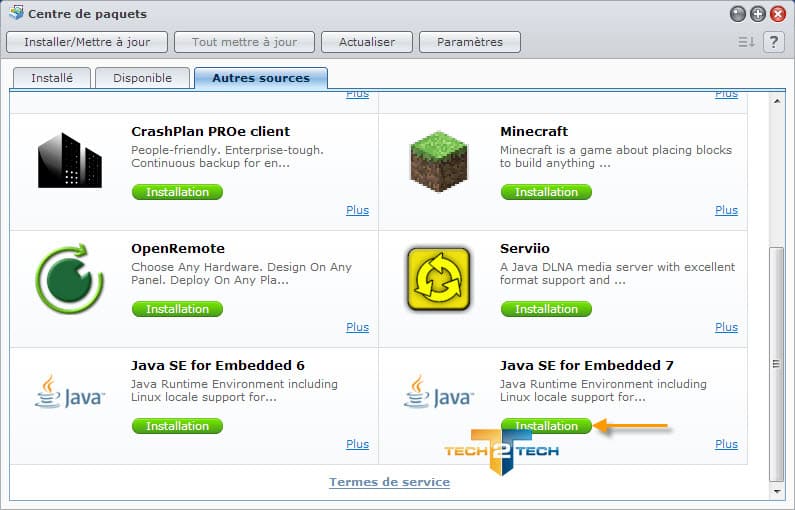Click the Java SE Embedded 6 logo
This screenshot has height=510, width=795.
pyautogui.click(x=70, y=392)
